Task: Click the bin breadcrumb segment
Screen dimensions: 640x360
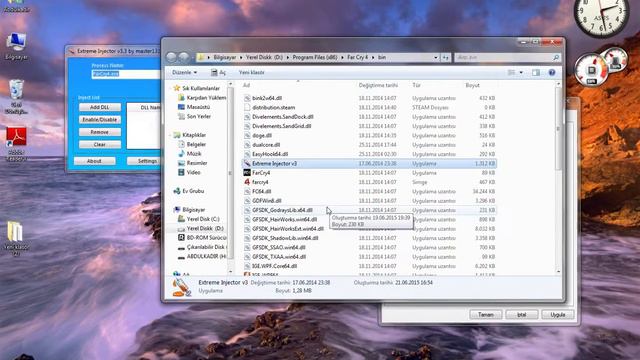Action: coord(382,58)
